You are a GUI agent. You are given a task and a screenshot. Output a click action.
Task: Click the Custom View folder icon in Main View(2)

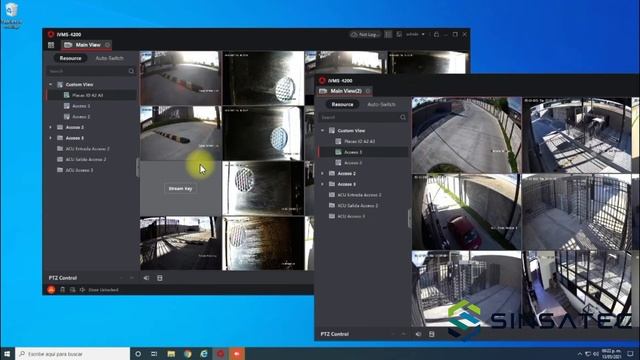(331, 131)
